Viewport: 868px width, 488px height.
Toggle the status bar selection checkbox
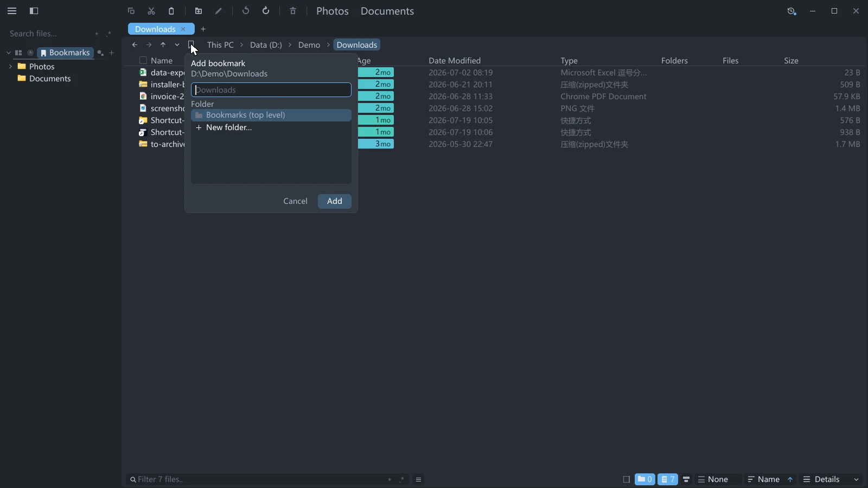[627, 479]
